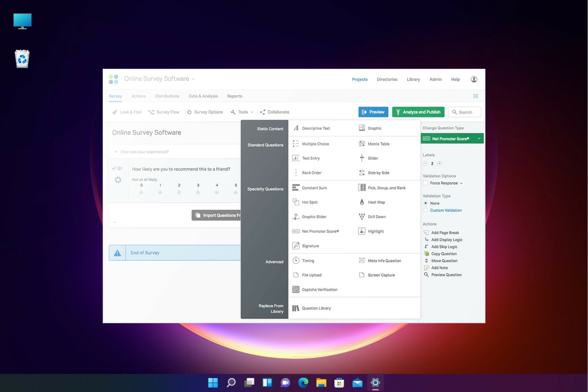
Task: Pick Multiple Choice question type
Action: tap(311, 144)
